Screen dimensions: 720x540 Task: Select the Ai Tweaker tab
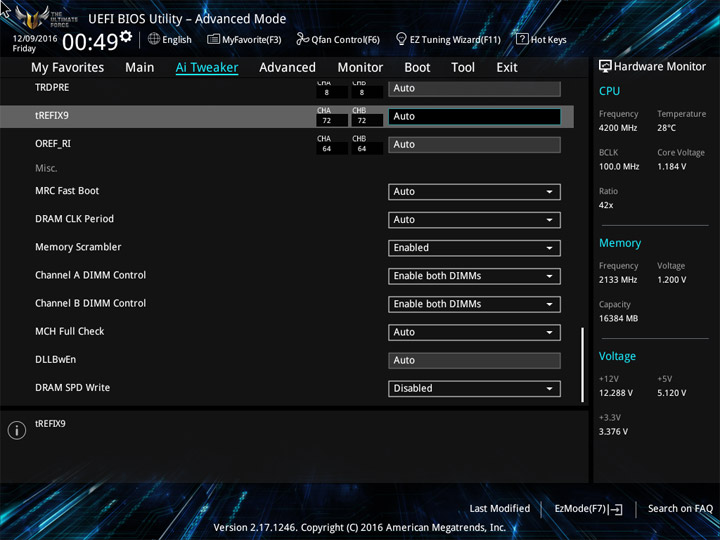(x=207, y=68)
